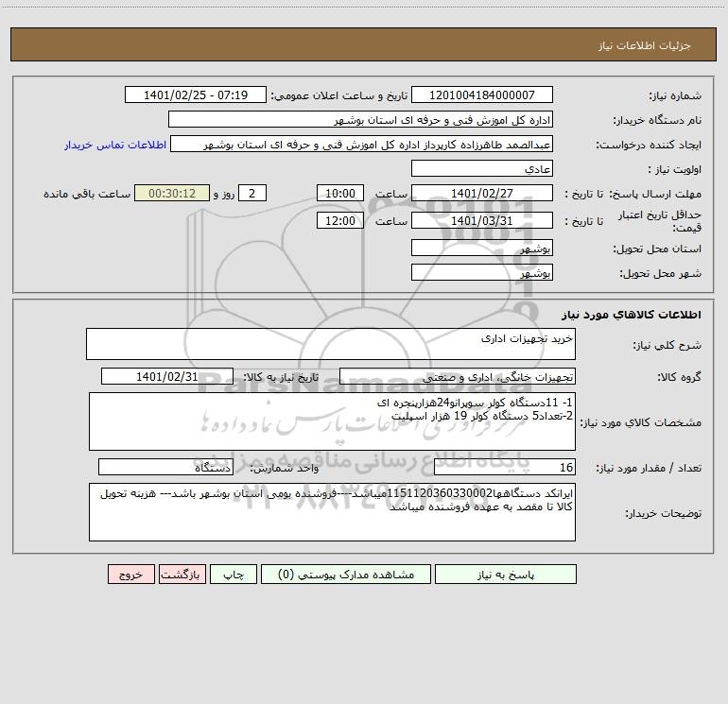Image resolution: width=728 pixels, height=704 pixels.
Task: Click the price validity date 1401/03/31
Action: pos(482,220)
